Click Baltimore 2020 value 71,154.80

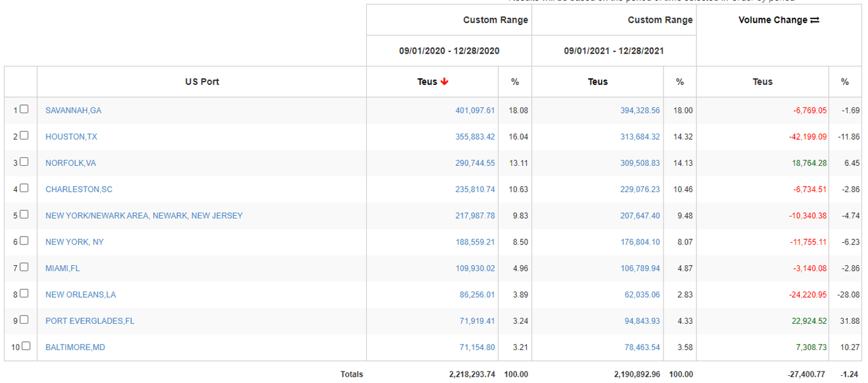pyautogui.click(x=477, y=347)
